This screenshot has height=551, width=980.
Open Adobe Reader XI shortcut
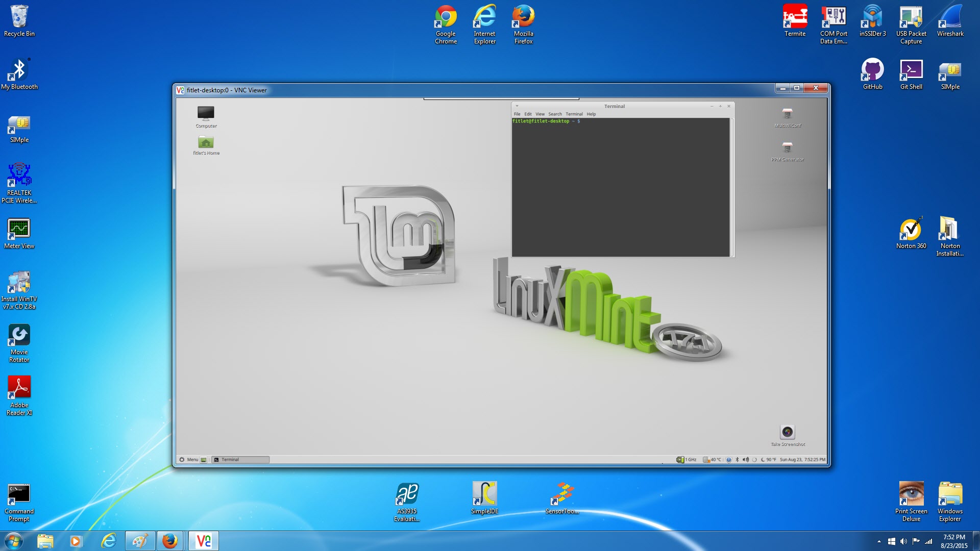(x=19, y=396)
